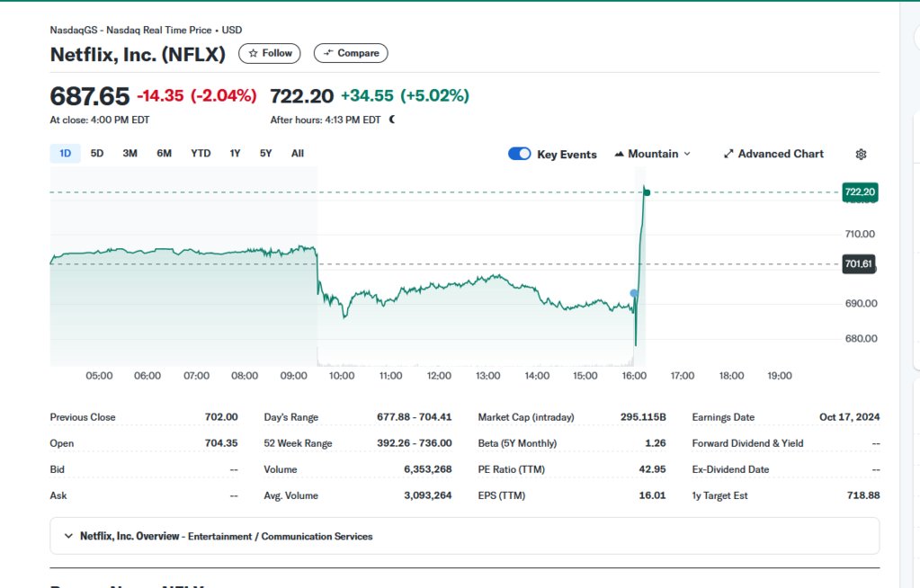Click the After hours: 4:13 PM EDT text
Viewport: 920px width, 588px height.
(326, 120)
